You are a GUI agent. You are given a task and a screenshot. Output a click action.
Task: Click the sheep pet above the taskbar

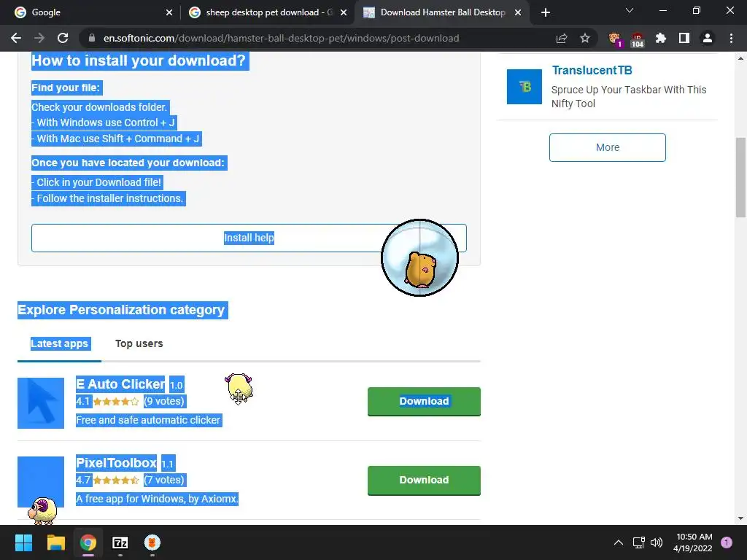click(42, 511)
